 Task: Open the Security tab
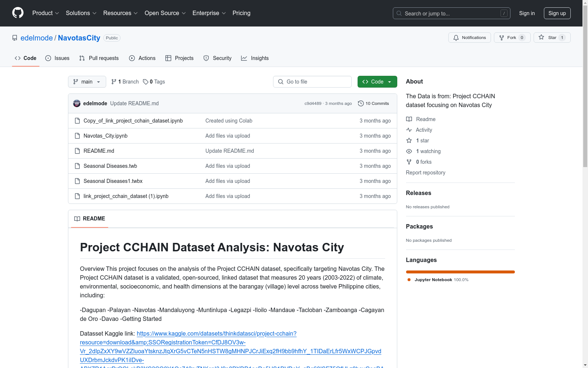pos(218,58)
